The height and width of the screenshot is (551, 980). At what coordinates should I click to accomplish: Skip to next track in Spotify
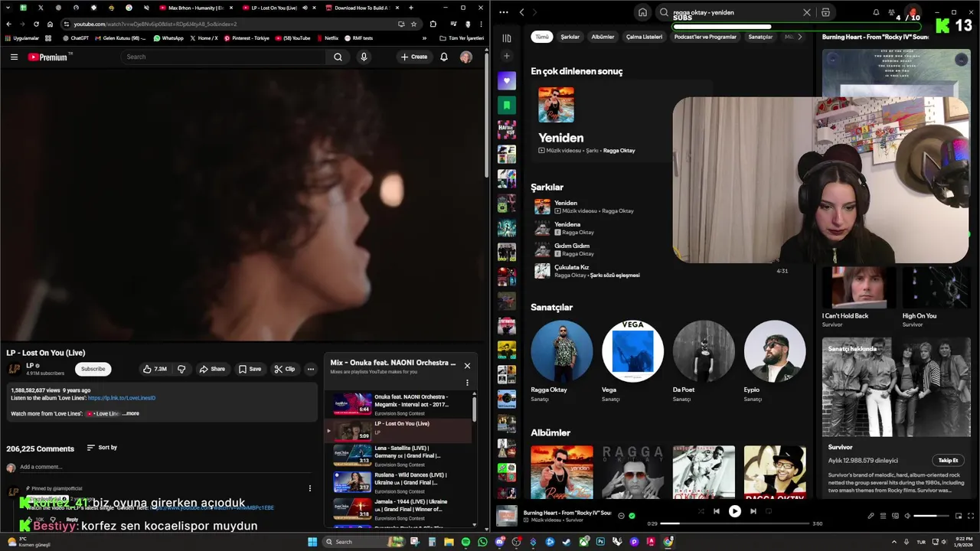click(753, 511)
